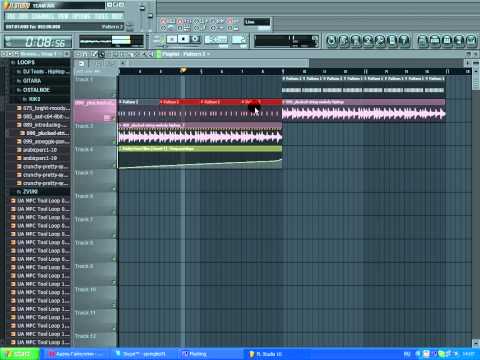This screenshot has height=360, width=480.
Task: Expand the GITARA folder in browser
Action: click(32, 81)
